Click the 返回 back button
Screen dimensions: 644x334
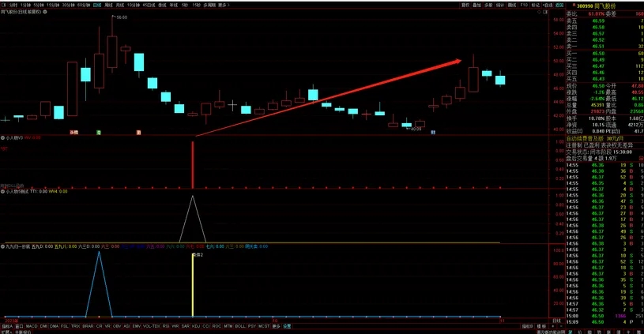coord(559,4)
